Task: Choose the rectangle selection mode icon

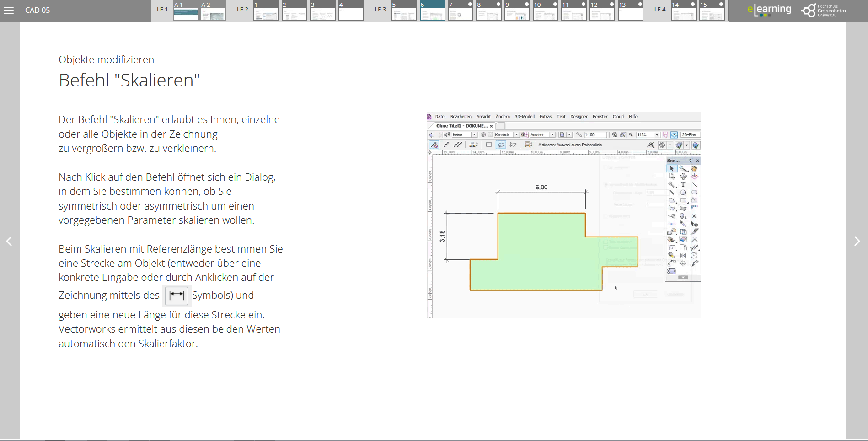Action: click(x=489, y=145)
